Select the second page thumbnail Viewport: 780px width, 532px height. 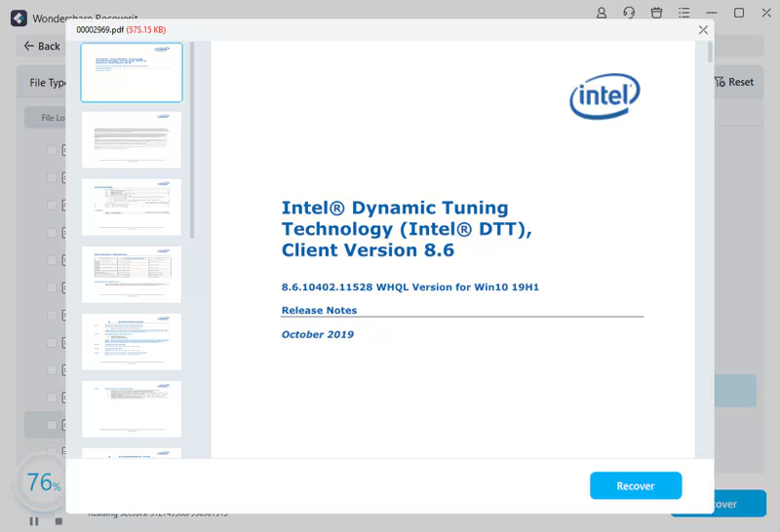tap(131, 139)
